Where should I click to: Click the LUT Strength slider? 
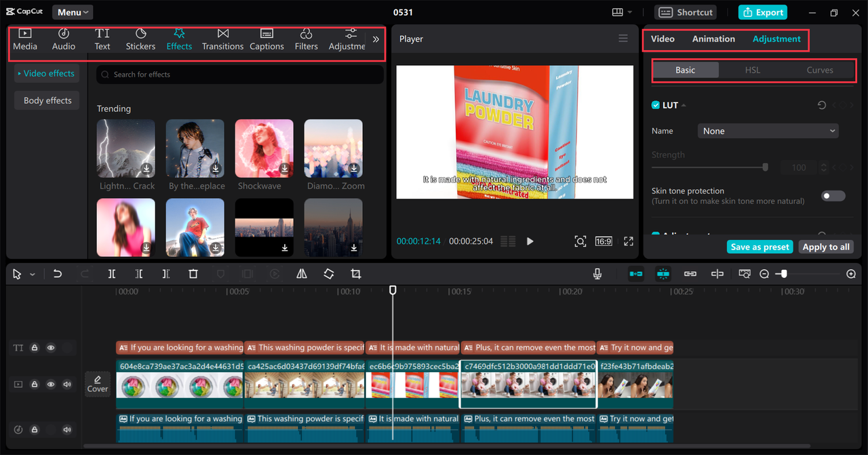tap(710, 167)
